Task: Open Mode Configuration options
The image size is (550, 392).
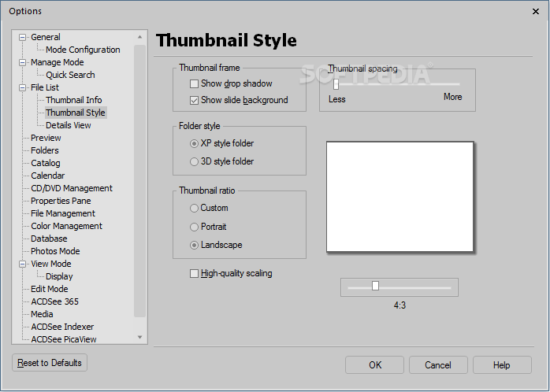Action: pos(83,50)
